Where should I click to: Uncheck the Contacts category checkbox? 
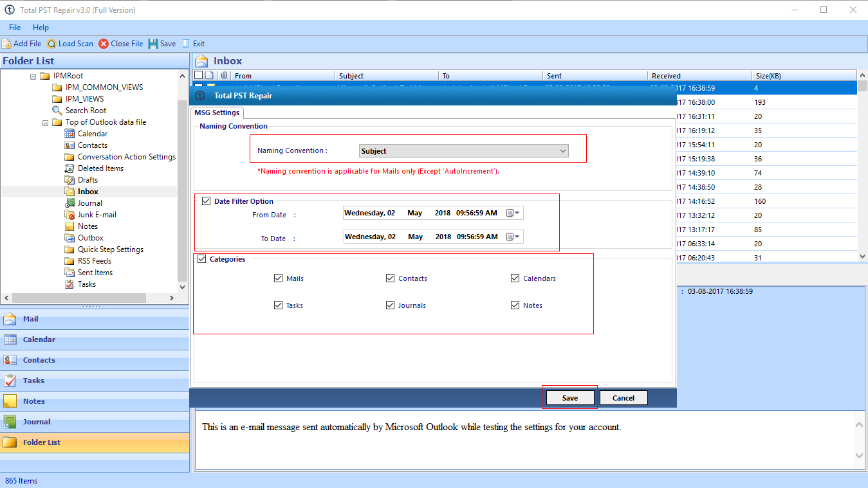pyautogui.click(x=391, y=278)
